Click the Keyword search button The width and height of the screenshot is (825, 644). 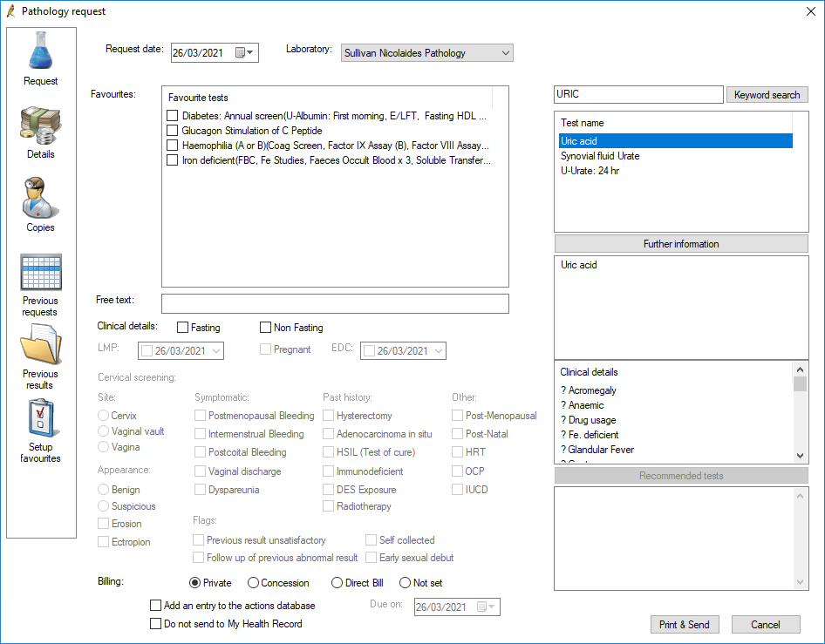767,95
